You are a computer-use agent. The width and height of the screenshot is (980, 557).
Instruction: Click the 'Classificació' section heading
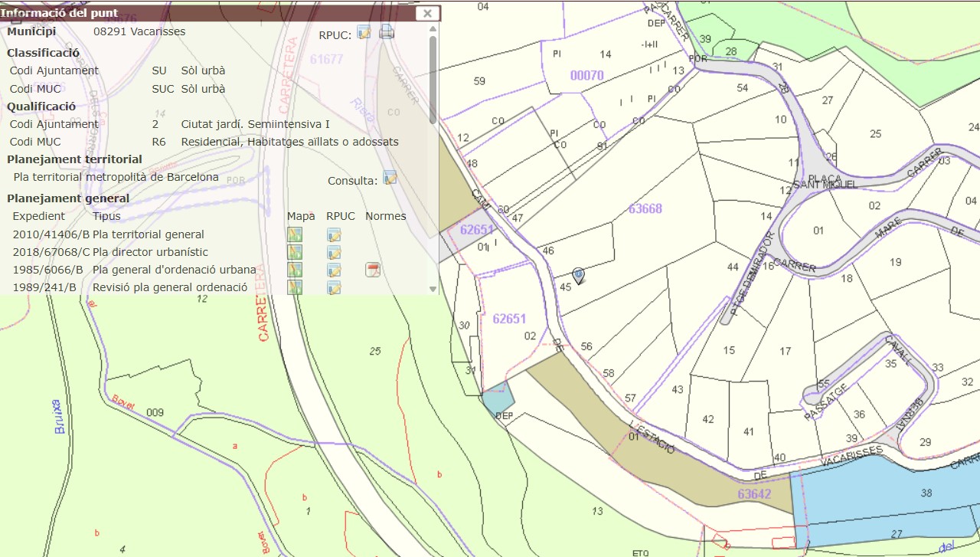pos(43,54)
